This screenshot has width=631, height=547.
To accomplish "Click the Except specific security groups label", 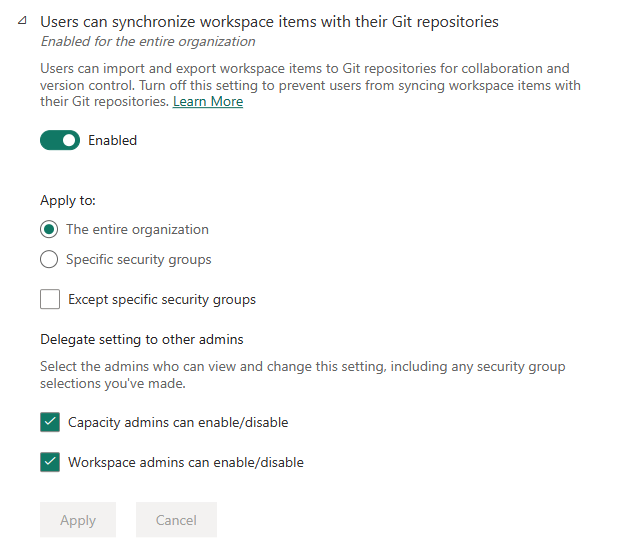I will [162, 299].
